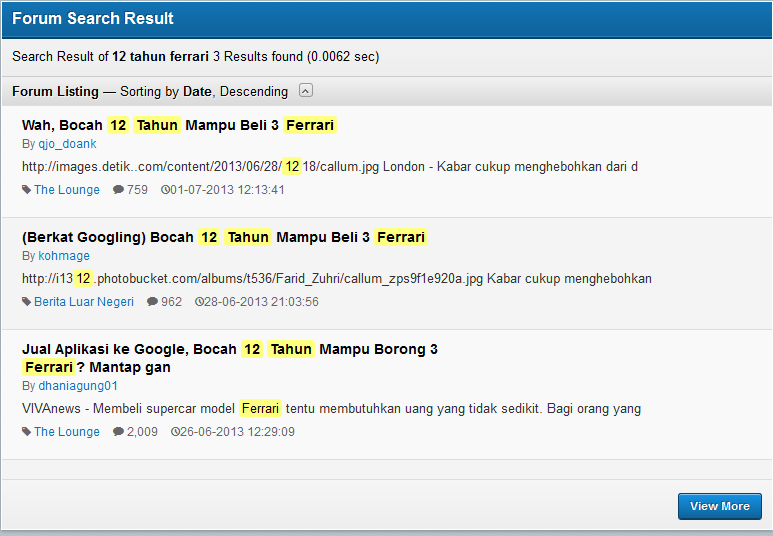Go to Berita Luar Negeri forum
Viewport: 773px width, 536px height.
(x=84, y=302)
